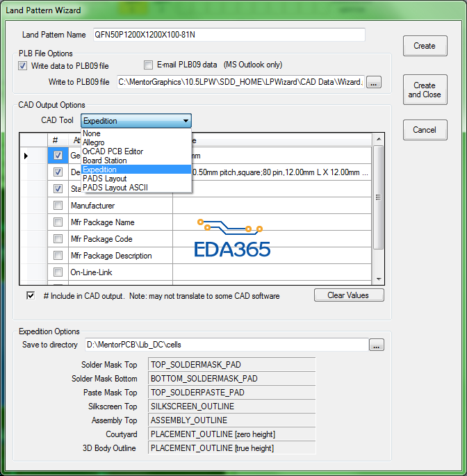Select the Manufacturer row label
This screenshot has height=476, width=467.
coord(92,206)
